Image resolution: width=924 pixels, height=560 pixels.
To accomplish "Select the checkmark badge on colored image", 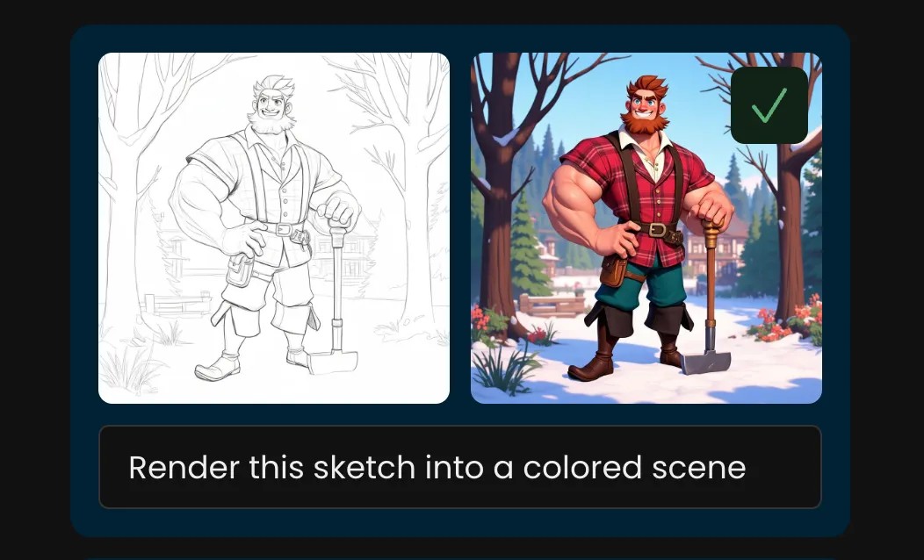I will click(x=769, y=104).
